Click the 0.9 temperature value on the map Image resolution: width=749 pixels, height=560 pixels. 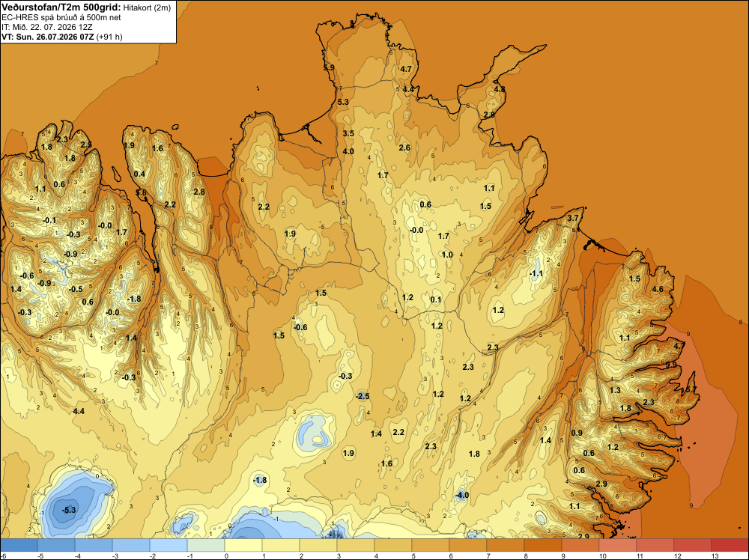pyautogui.click(x=577, y=433)
